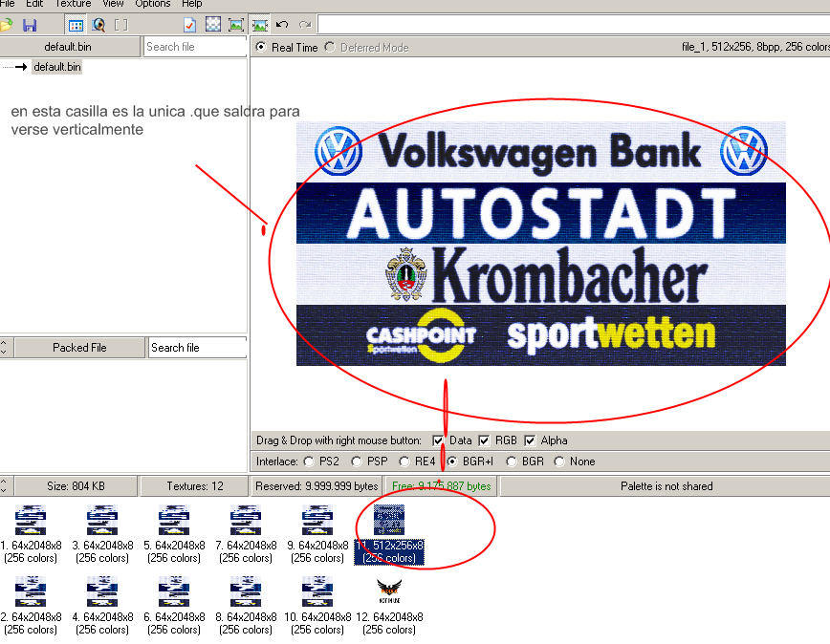Click the square brackets toolbar icon
Image resolution: width=830 pixels, height=644 pixels.
pyautogui.click(x=121, y=25)
